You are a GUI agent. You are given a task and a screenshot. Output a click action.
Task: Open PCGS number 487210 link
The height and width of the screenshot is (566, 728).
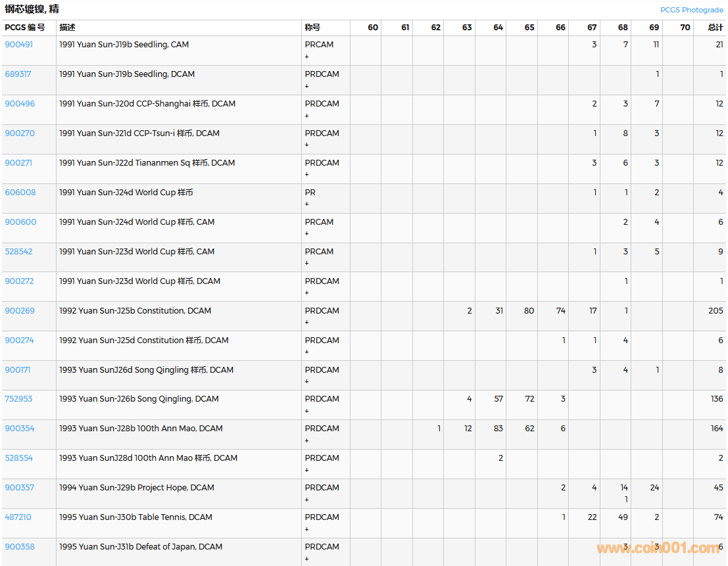pos(18,517)
